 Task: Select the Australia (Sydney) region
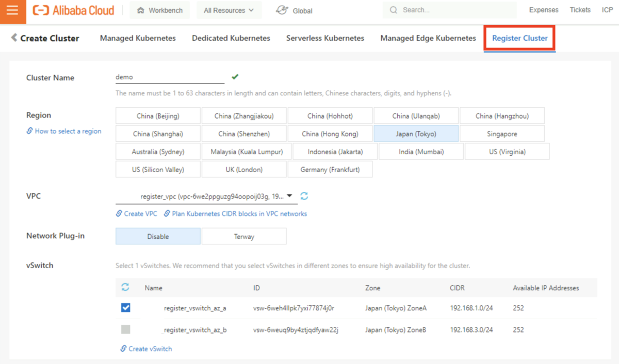pyautogui.click(x=158, y=152)
